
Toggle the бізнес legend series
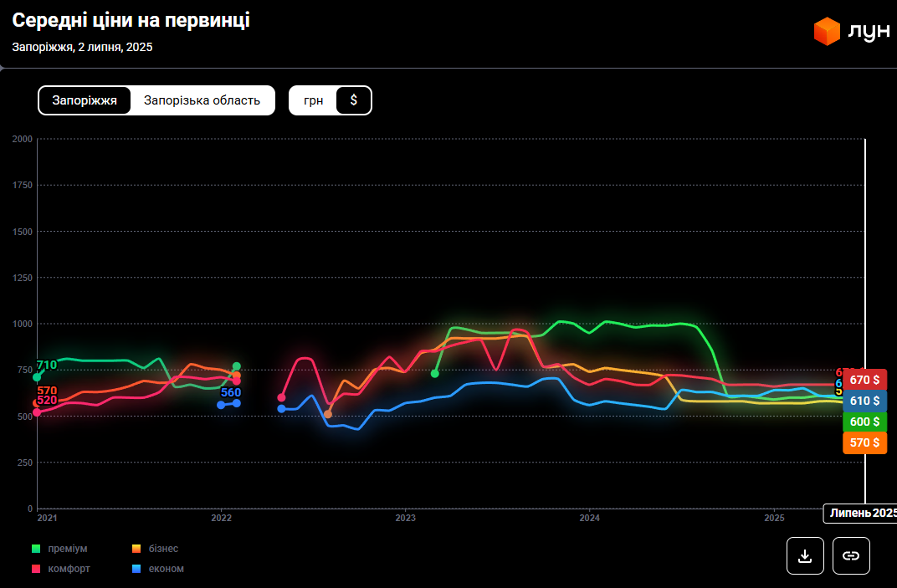pos(163,549)
